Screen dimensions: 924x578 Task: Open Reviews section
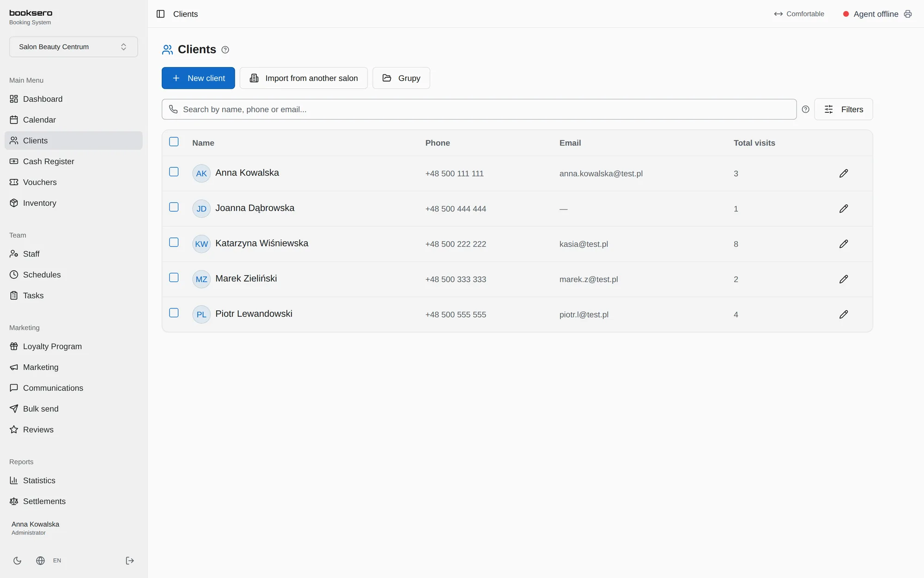(x=73, y=430)
